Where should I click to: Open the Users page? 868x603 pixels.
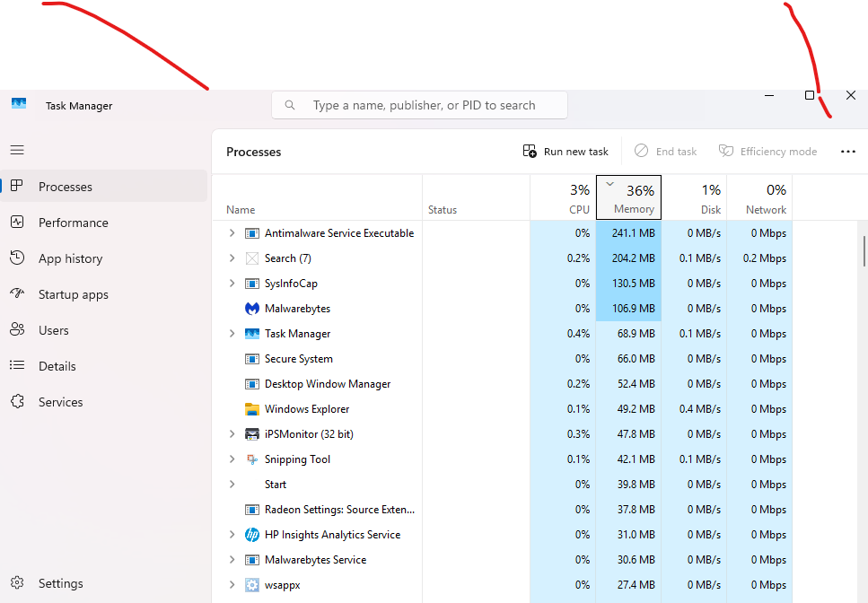pos(104,330)
